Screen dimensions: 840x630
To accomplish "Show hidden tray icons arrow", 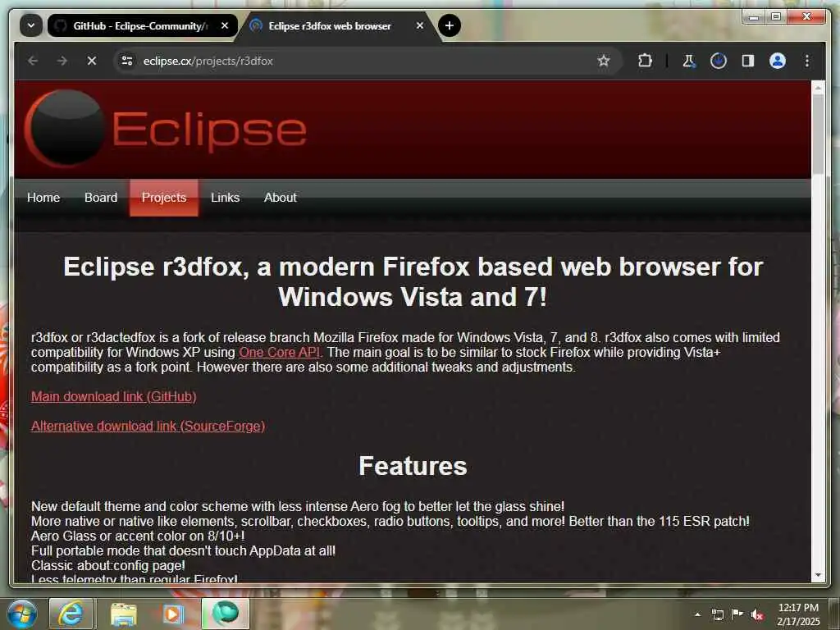I will point(697,614).
